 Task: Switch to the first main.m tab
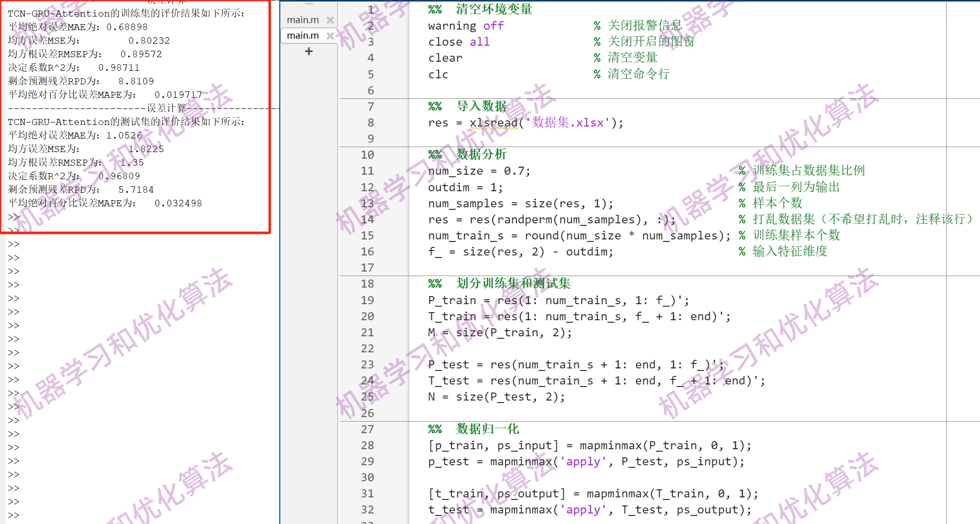(302, 20)
